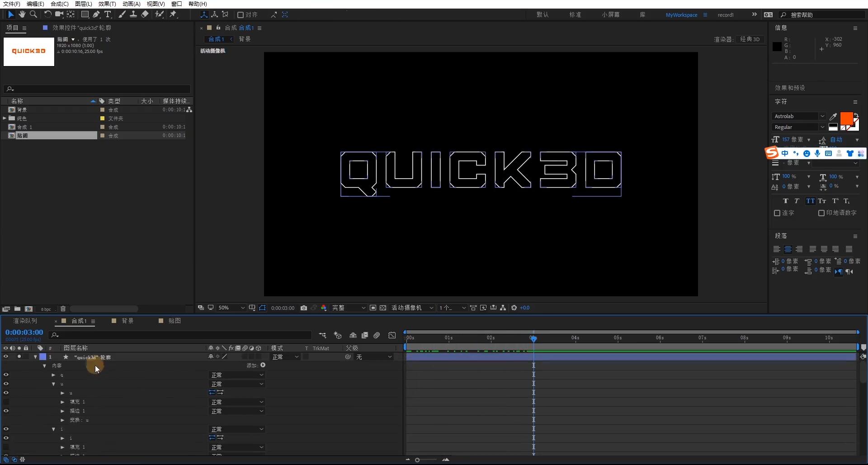The image size is (868, 465).
Task: Toggle visibility eye for 描边 1 under u
Action: click(6, 411)
